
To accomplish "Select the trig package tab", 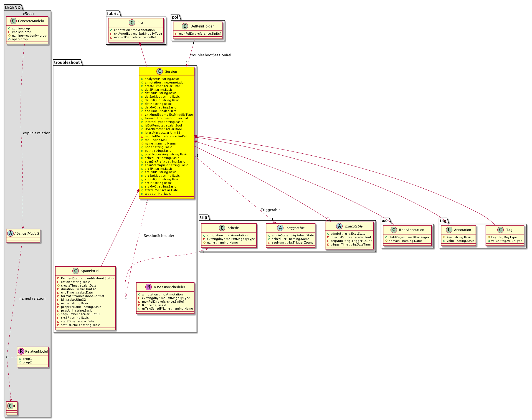I will [203, 217].
